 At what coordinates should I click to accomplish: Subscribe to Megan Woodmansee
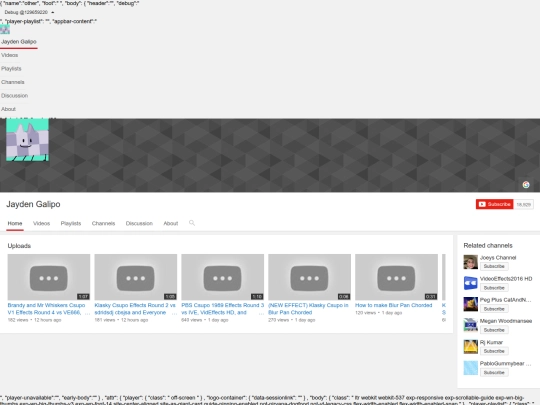click(x=494, y=330)
